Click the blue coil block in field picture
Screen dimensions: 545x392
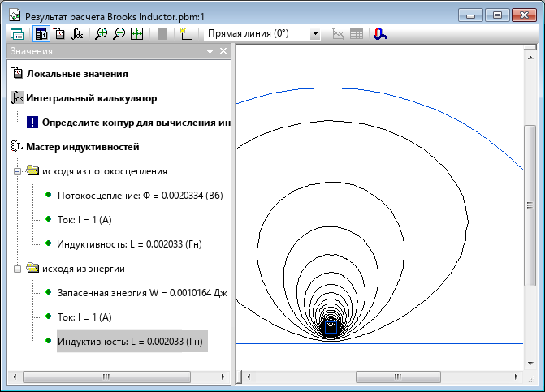[x=331, y=327]
